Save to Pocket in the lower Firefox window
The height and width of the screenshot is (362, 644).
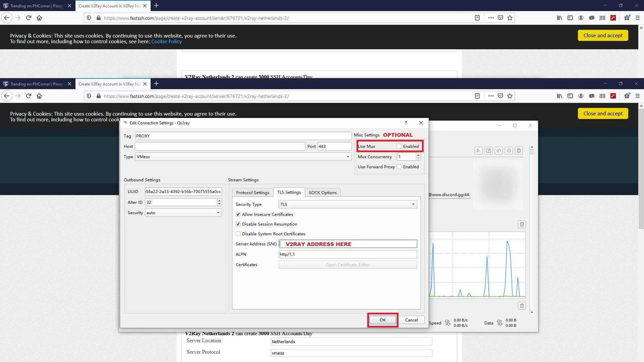click(500, 96)
